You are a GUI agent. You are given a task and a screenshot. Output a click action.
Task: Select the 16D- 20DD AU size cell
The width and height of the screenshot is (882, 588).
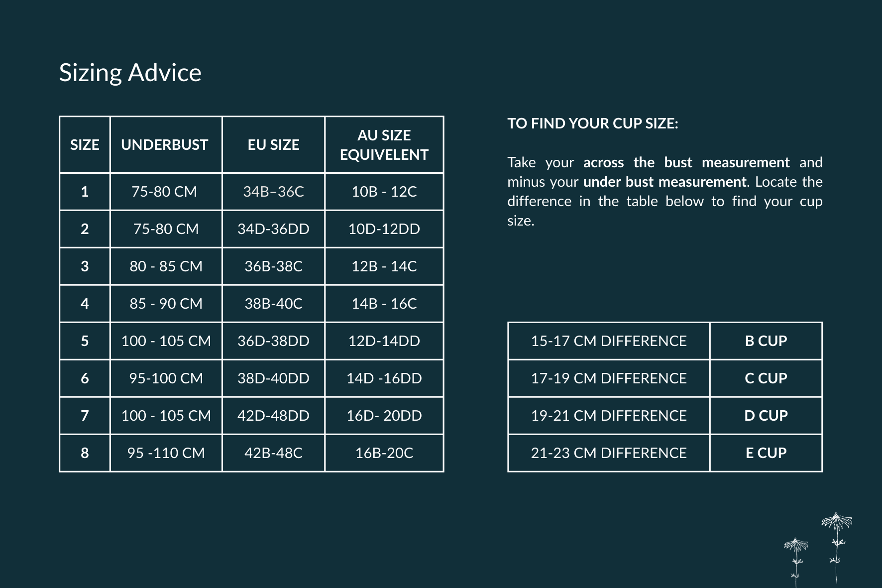384,416
